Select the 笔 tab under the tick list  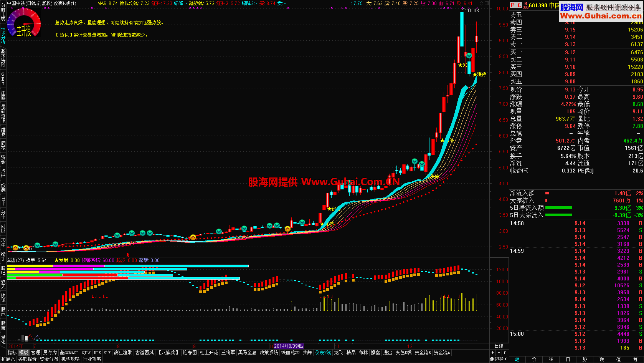pyautogui.click(x=517, y=359)
